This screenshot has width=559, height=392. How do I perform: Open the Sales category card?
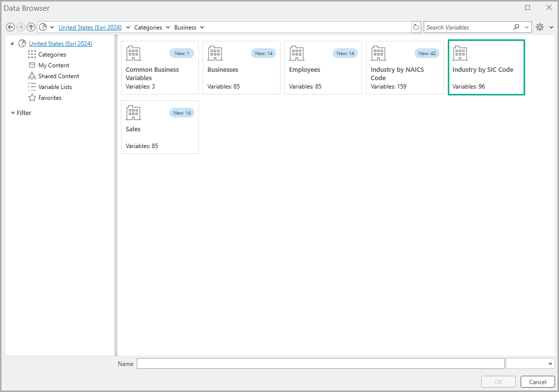point(159,127)
